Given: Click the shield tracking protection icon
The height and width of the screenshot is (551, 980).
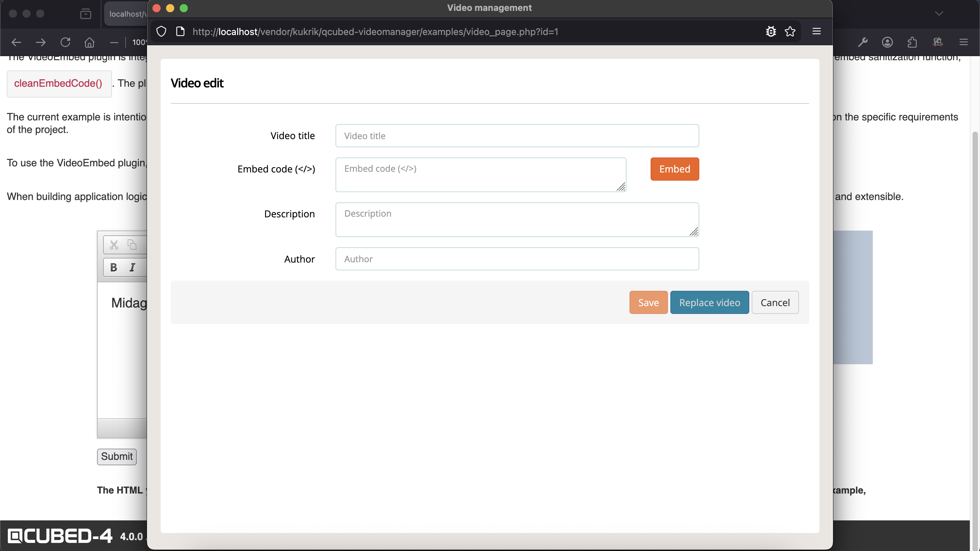Looking at the screenshot, I should 161,32.
